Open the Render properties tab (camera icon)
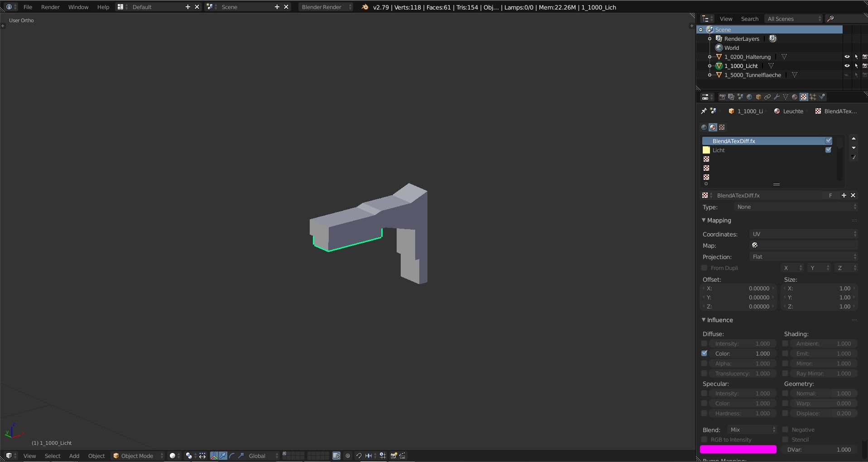The height and width of the screenshot is (462, 868). [x=722, y=97]
